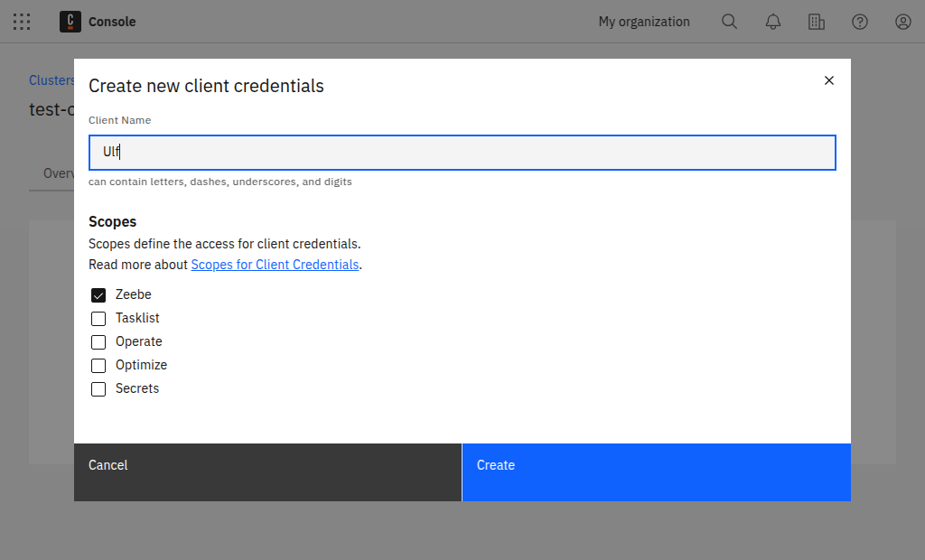
Task: Click inside the Client Name field
Action: [462, 152]
